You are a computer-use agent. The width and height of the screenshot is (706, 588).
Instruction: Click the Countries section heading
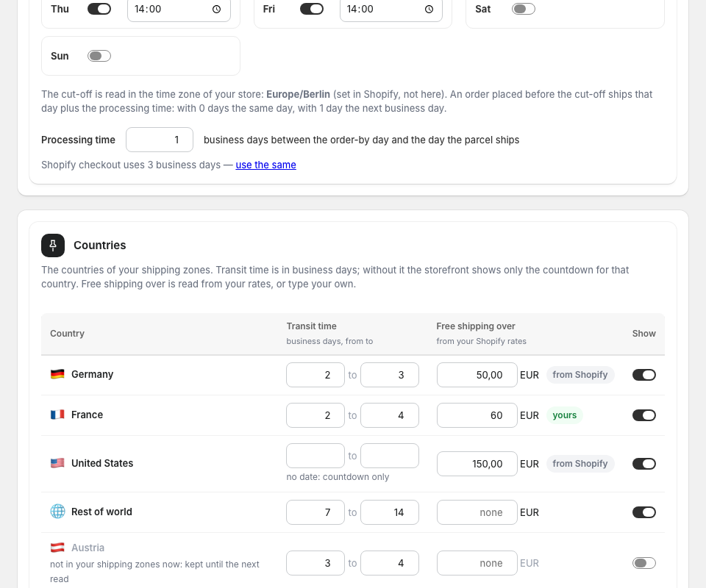point(100,245)
